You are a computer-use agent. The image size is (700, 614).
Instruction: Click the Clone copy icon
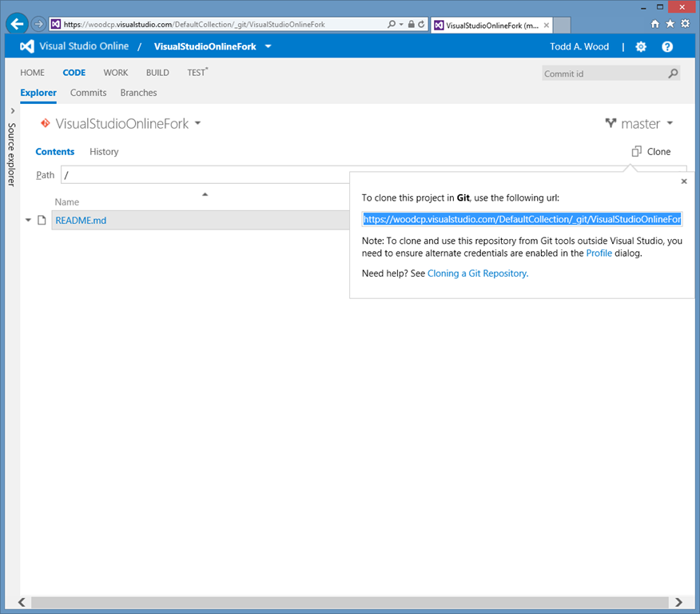(637, 151)
